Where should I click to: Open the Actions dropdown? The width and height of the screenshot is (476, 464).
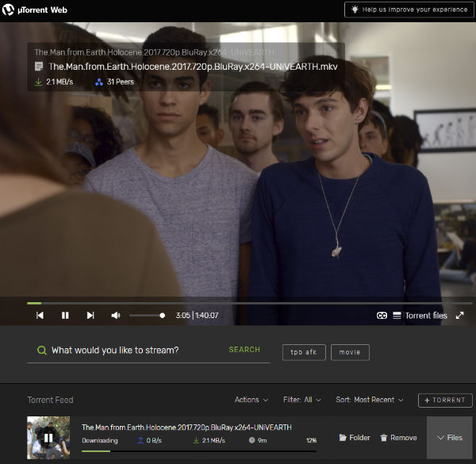(251, 400)
